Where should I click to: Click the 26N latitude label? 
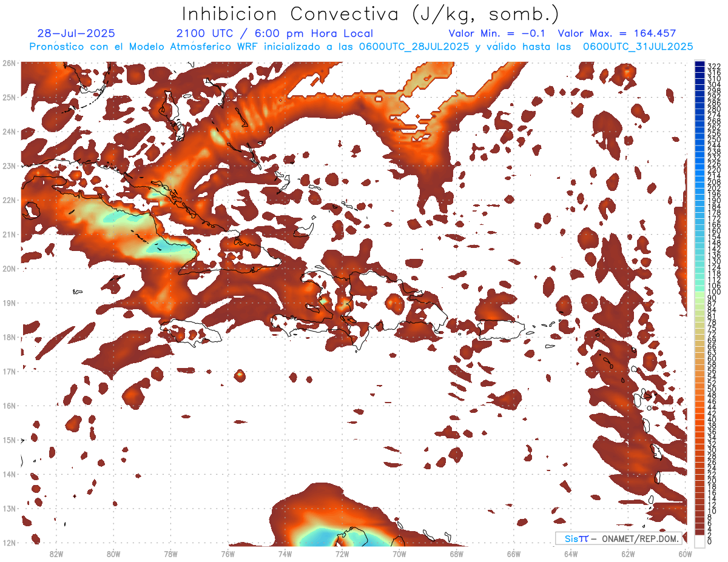tap(9, 62)
